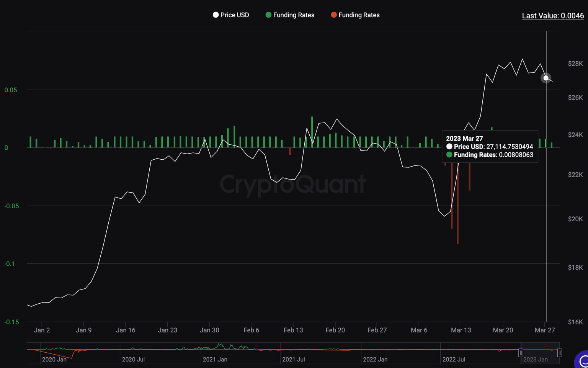Image resolution: width=588 pixels, height=368 pixels.
Task: Click the Mar 27 label on the x-axis
Action: tap(545, 330)
